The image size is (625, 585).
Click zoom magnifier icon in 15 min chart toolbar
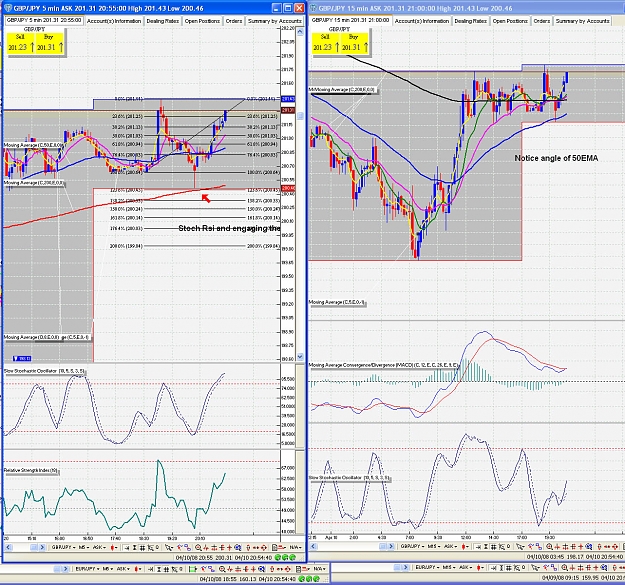[x=549, y=546]
